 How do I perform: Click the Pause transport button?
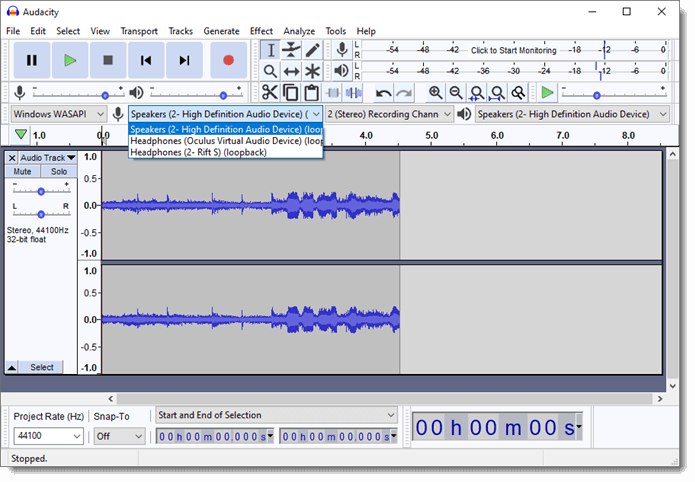pyautogui.click(x=31, y=60)
